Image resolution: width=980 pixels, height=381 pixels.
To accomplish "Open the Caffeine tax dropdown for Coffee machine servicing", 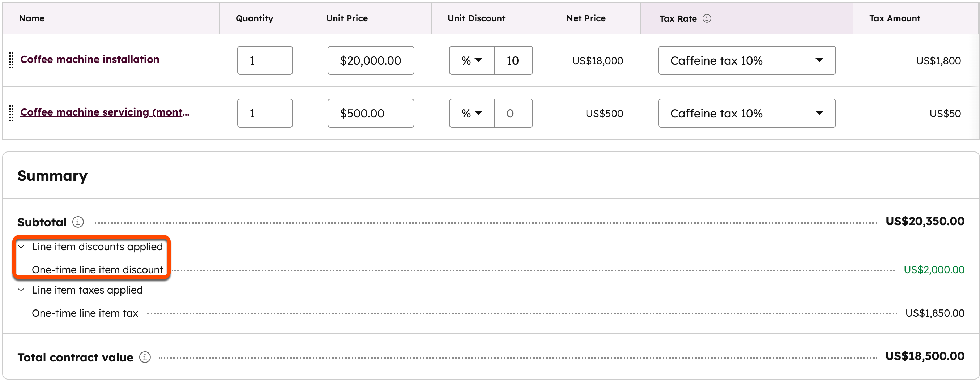I will coord(746,113).
